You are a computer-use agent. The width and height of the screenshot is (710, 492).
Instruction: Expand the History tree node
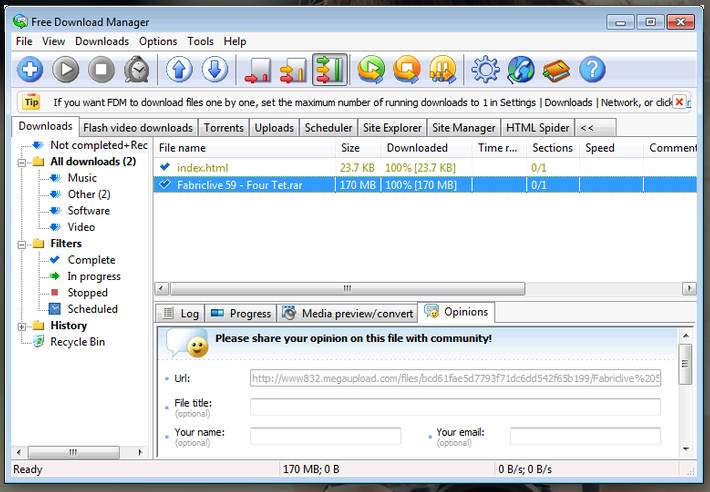[x=21, y=326]
